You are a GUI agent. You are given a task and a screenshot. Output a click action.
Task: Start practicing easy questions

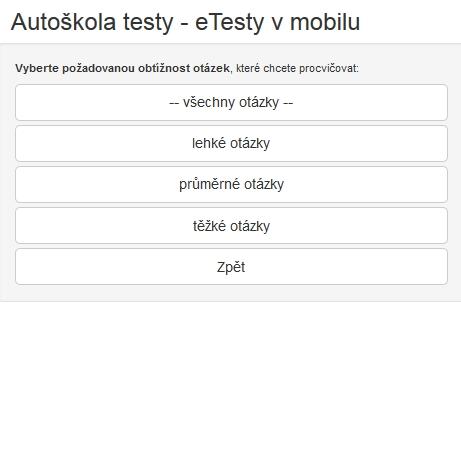[231, 143]
